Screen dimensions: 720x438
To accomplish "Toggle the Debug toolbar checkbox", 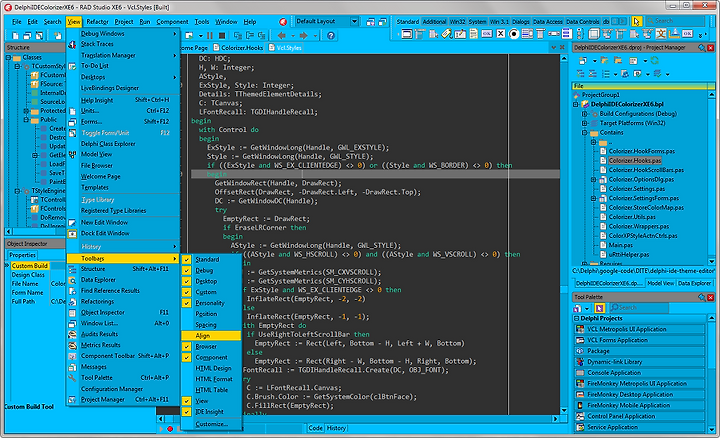I will tap(186, 270).
